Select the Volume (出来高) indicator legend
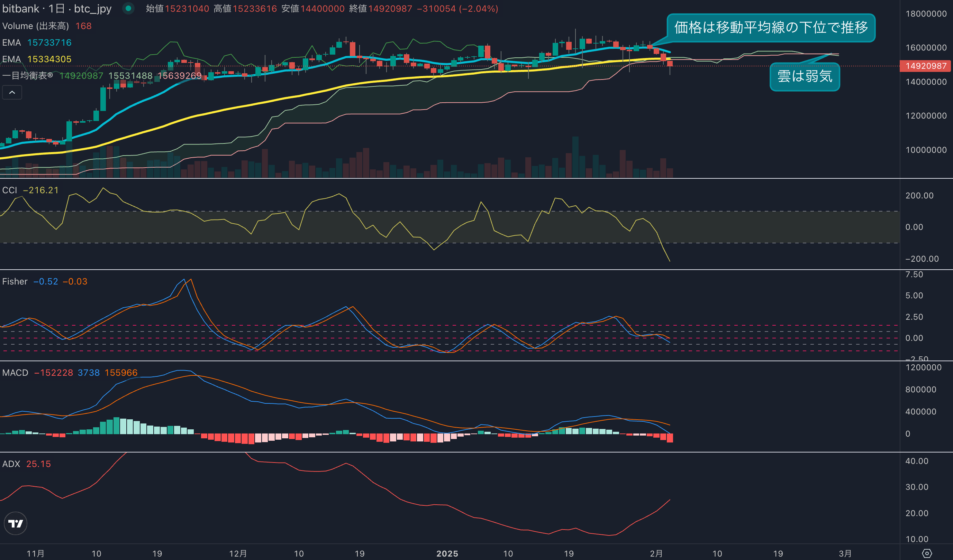Screen dimensions: 953x560 tap(36, 26)
